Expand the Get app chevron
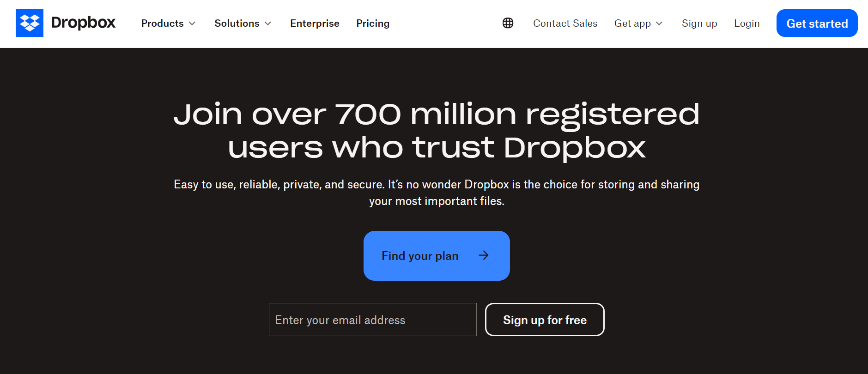The height and width of the screenshot is (374, 868). click(x=659, y=24)
